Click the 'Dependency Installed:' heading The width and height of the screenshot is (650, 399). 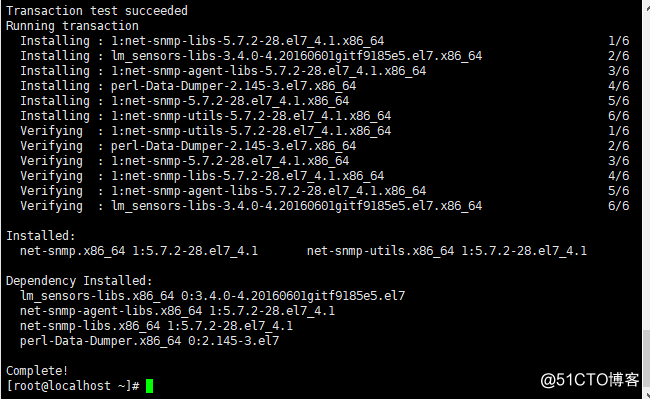click(79, 281)
